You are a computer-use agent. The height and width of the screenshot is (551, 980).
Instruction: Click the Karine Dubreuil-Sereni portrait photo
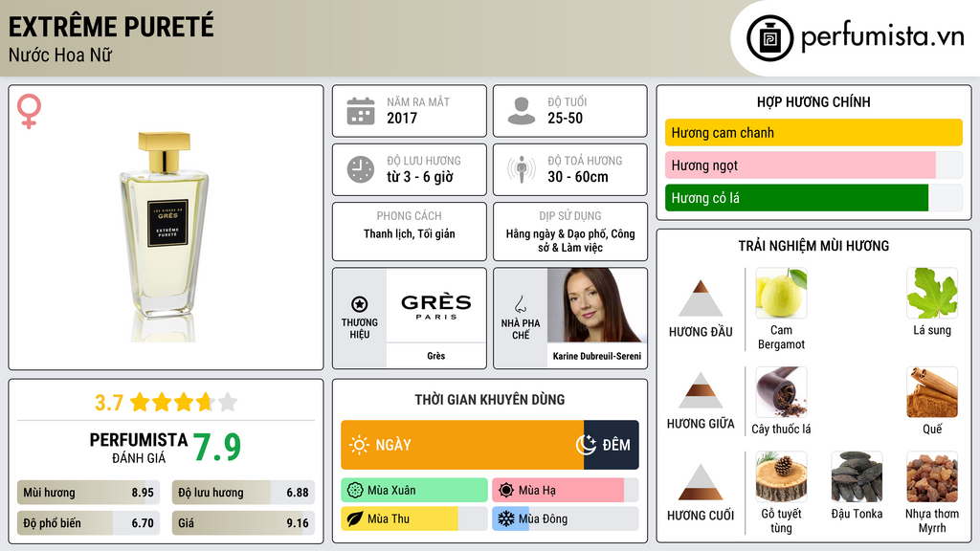click(x=597, y=305)
